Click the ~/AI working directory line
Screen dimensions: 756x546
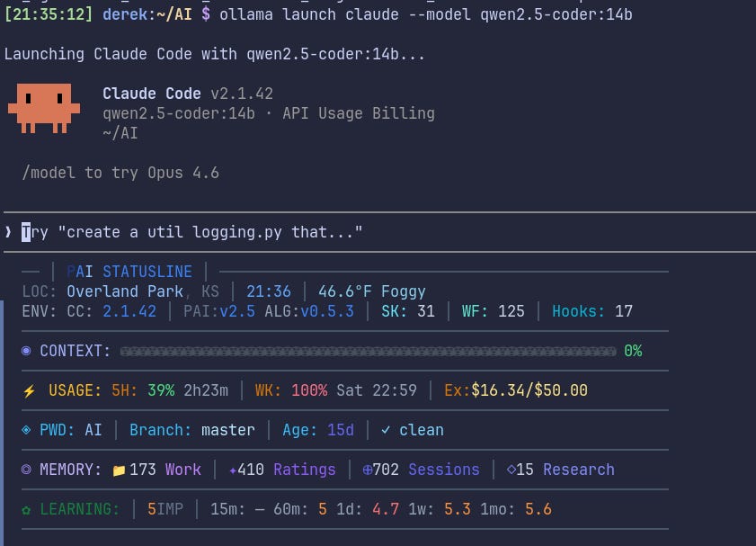120,133
